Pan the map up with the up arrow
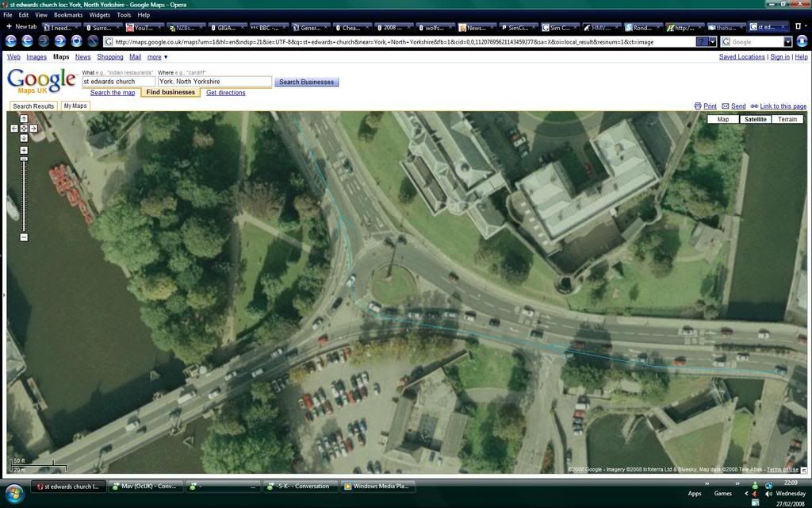 [x=24, y=119]
